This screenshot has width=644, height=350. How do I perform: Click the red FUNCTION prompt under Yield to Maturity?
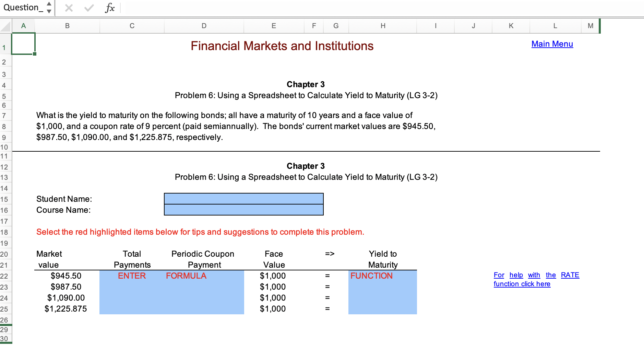(371, 276)
